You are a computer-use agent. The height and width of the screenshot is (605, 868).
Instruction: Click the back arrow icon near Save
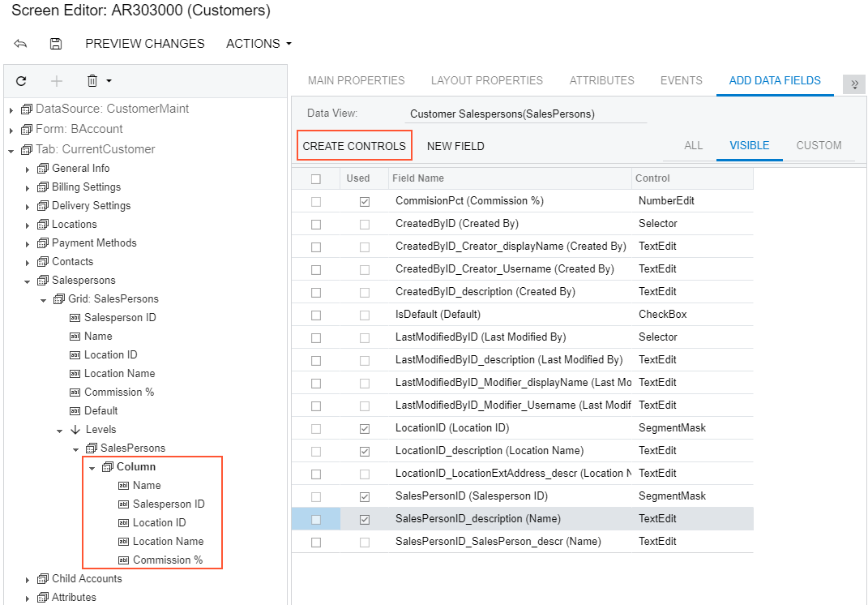21,43
